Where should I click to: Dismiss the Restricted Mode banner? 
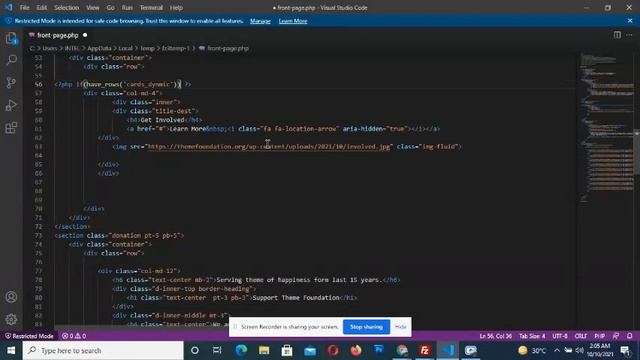630,21
